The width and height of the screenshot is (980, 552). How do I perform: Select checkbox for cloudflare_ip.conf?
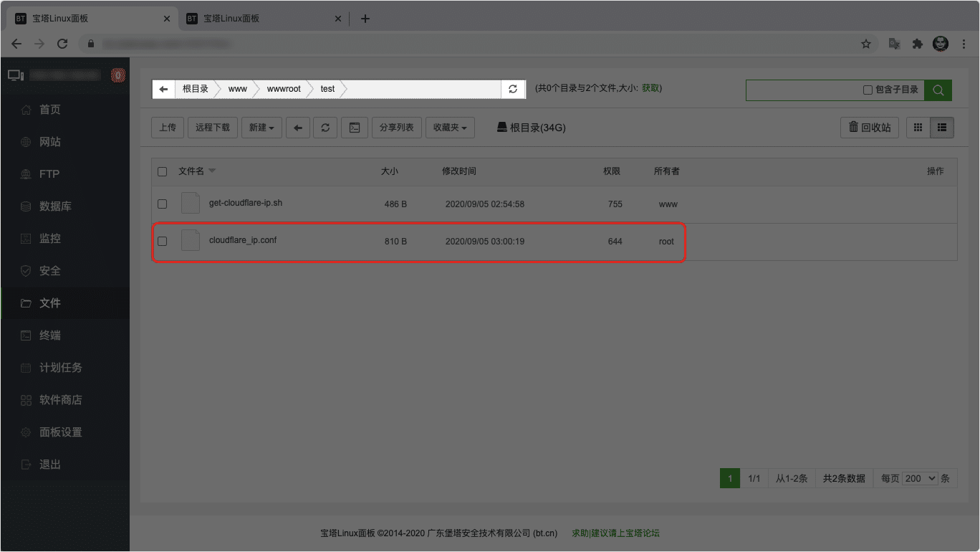click(162, 241)
